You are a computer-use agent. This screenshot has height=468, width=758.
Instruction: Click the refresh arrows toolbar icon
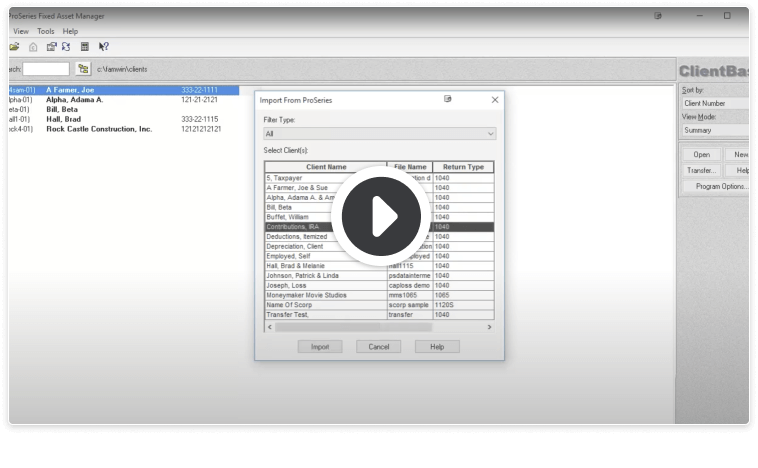66,46
